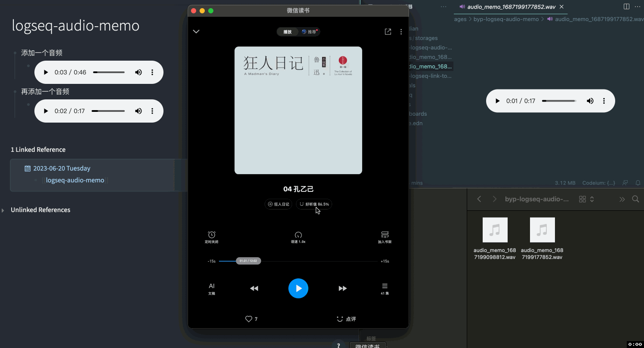
Task: Select the 再添加一个音频 block text
Action: 45,92
